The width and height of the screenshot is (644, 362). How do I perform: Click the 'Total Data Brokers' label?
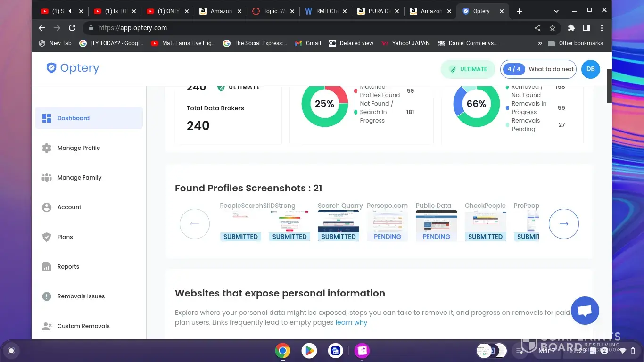[215, 108]
